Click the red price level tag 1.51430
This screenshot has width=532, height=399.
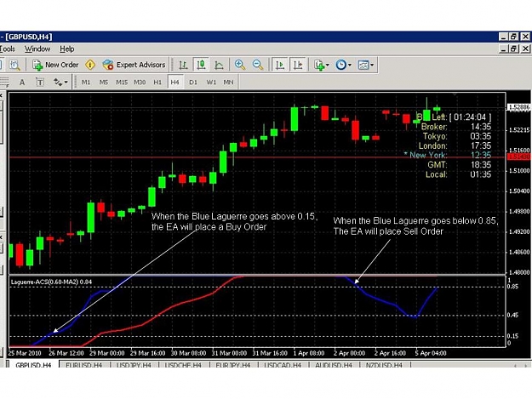(519, 157)
